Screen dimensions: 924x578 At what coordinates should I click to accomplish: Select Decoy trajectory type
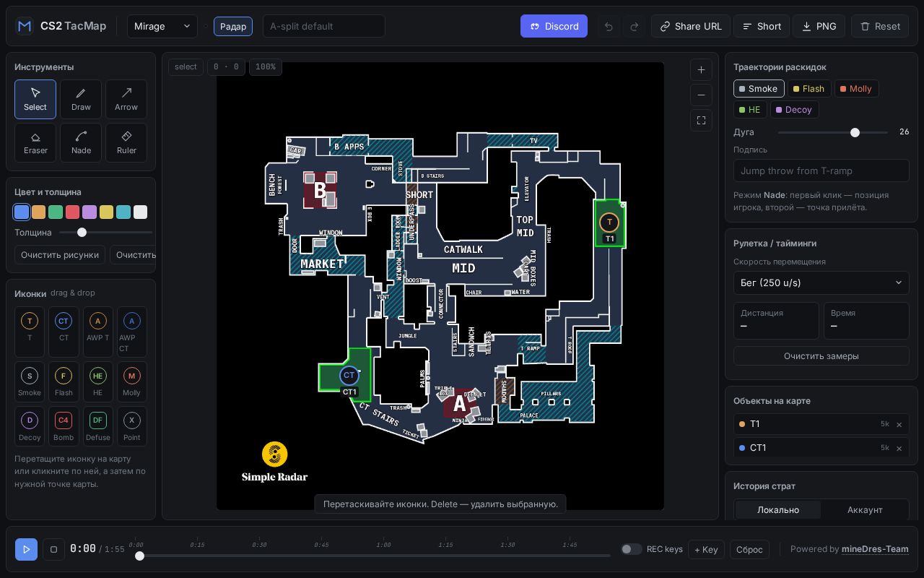click(x=794, y=110)
